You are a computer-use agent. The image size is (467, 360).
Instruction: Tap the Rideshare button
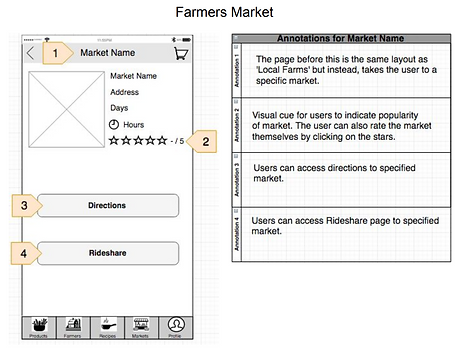click(108, 253)
